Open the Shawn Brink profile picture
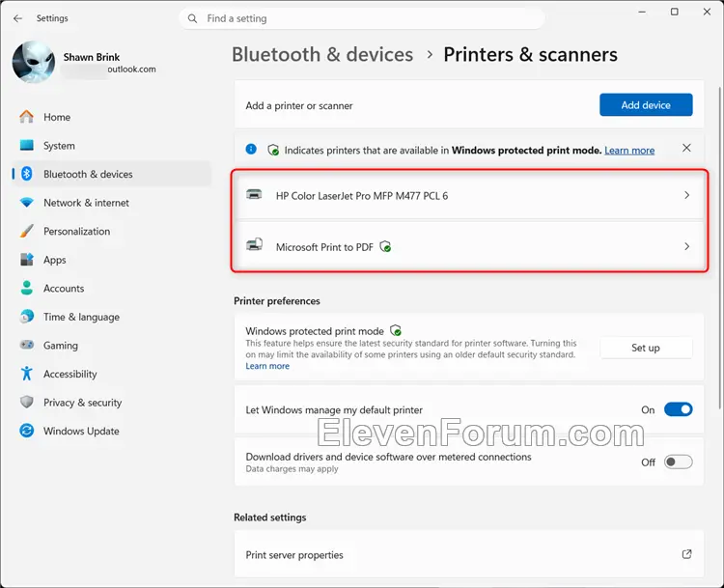Screen dimensions: 724x588 point(33,62)
